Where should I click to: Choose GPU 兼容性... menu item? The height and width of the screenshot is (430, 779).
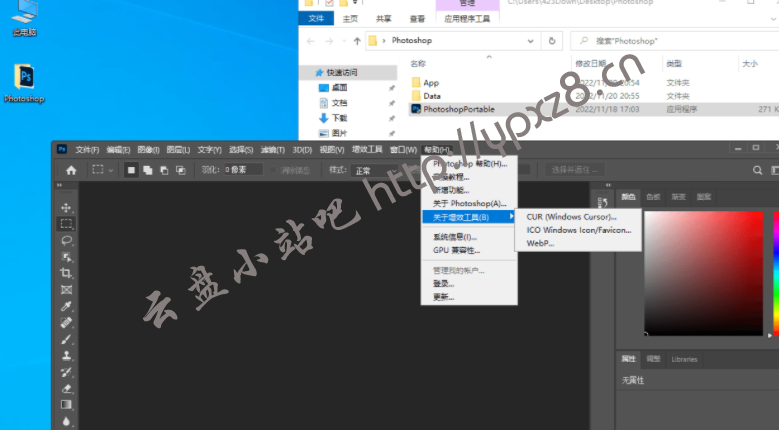point(469,250)
